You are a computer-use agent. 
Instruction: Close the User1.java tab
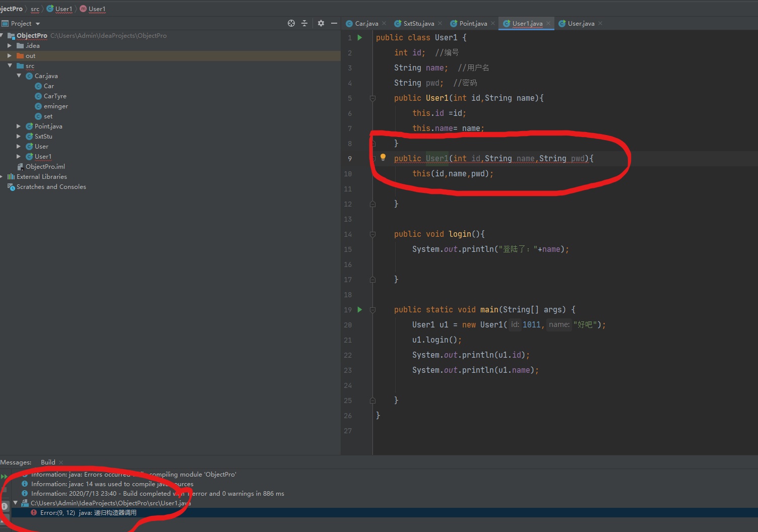point(548,23)
